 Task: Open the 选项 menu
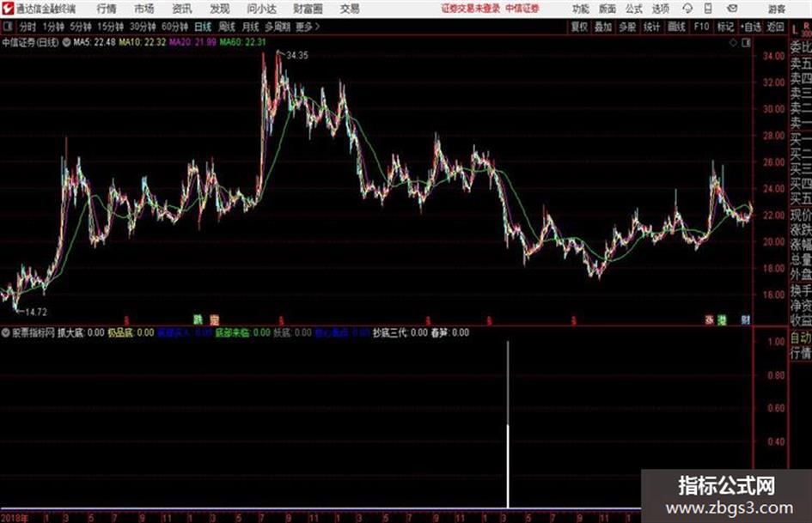661,9
